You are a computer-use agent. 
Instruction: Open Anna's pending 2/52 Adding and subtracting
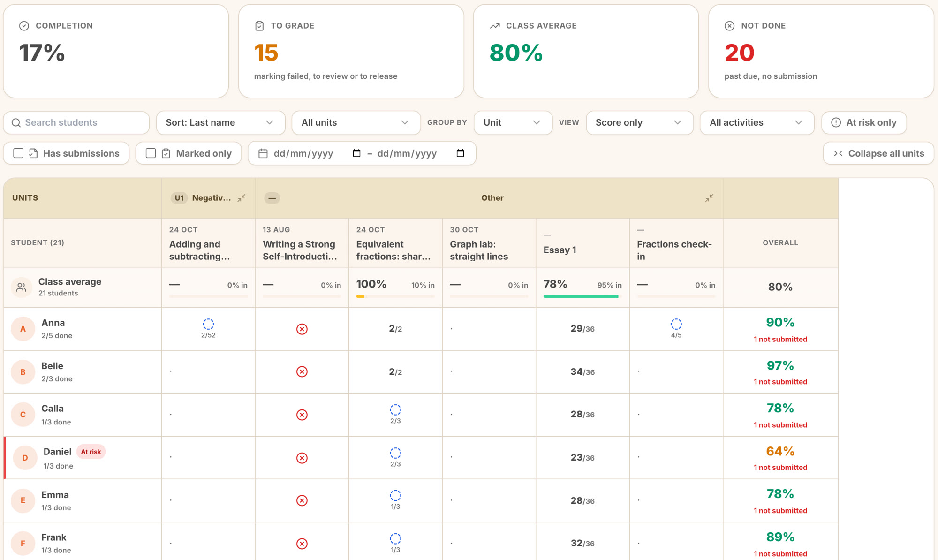pyautogui.click(x=208, y=328)
